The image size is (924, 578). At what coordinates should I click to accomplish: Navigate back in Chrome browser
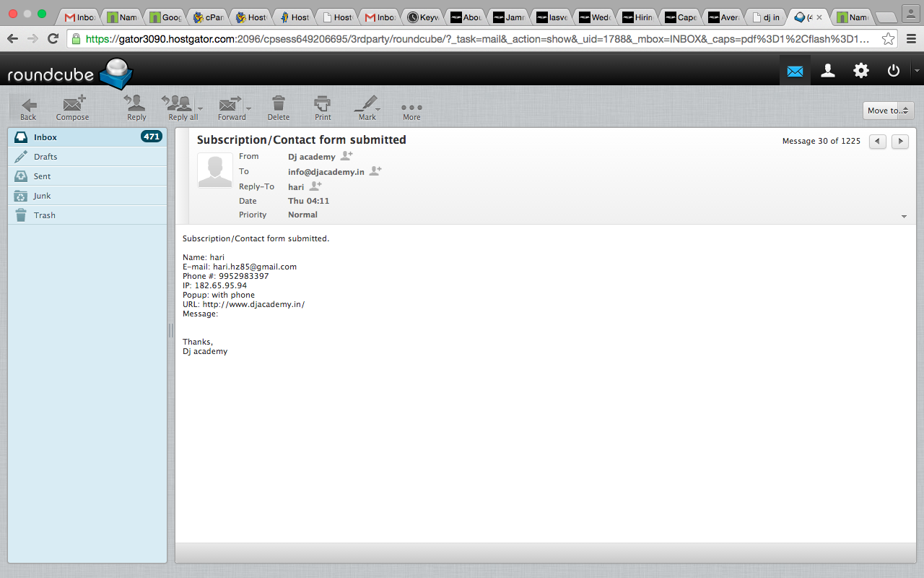pos(13,38)
